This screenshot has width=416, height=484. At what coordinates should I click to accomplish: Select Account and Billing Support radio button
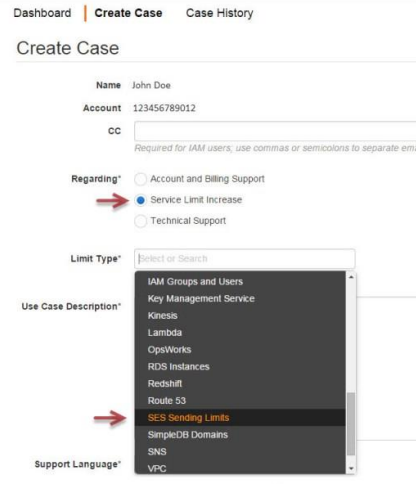pos(140,179)
